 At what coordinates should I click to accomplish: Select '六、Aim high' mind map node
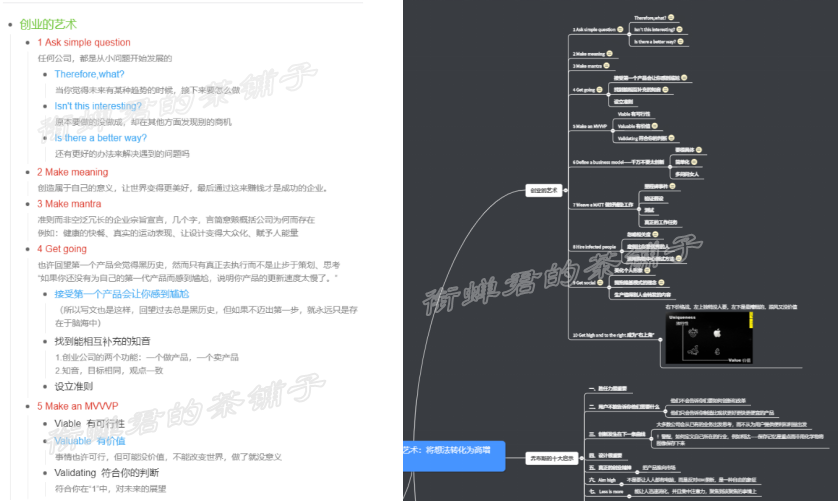coord(602,480)
